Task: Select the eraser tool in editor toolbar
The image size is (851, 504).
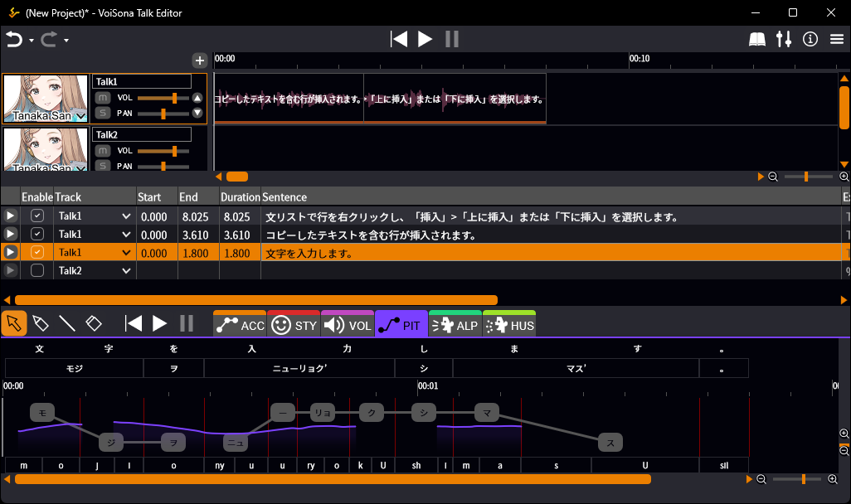Action: click(x=94, y=323)
